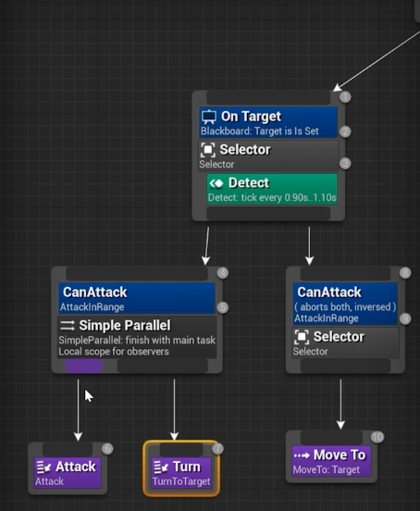Image resolution: width=420 pixels, height=511 pixels.
Task: Click the blackboard icon on On Target decorator
Action: pyautogui.click(x=209, y=117)
